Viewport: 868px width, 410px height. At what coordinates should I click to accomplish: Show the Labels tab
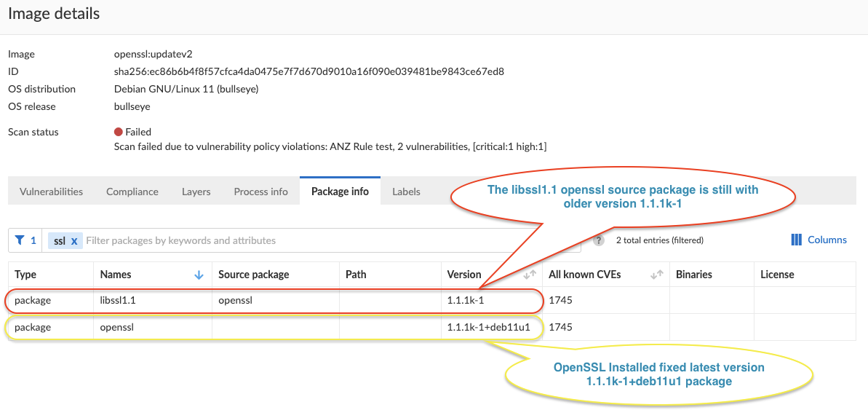(x=406, y=192)
